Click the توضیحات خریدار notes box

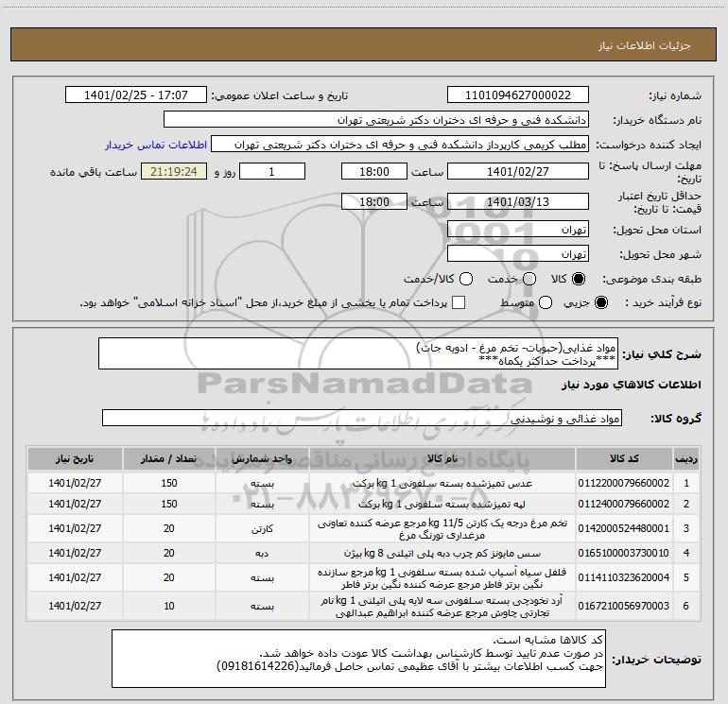coord(358,659)
